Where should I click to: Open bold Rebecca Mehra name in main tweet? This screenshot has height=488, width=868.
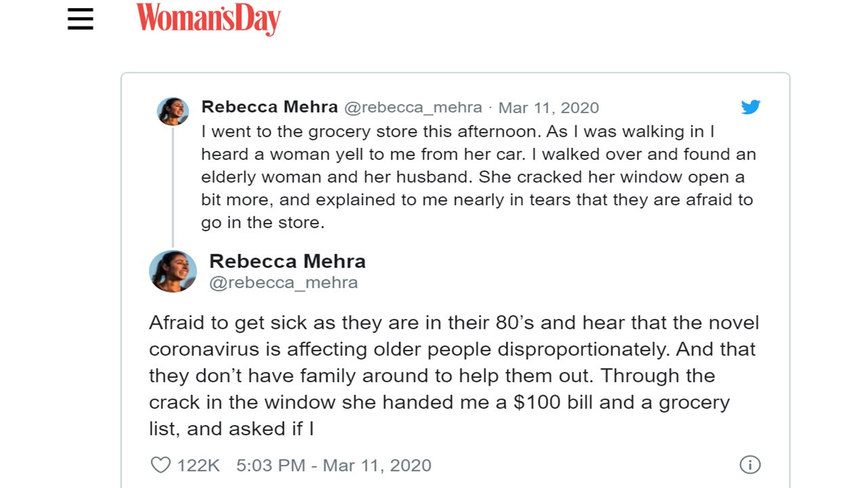(287, 261)
